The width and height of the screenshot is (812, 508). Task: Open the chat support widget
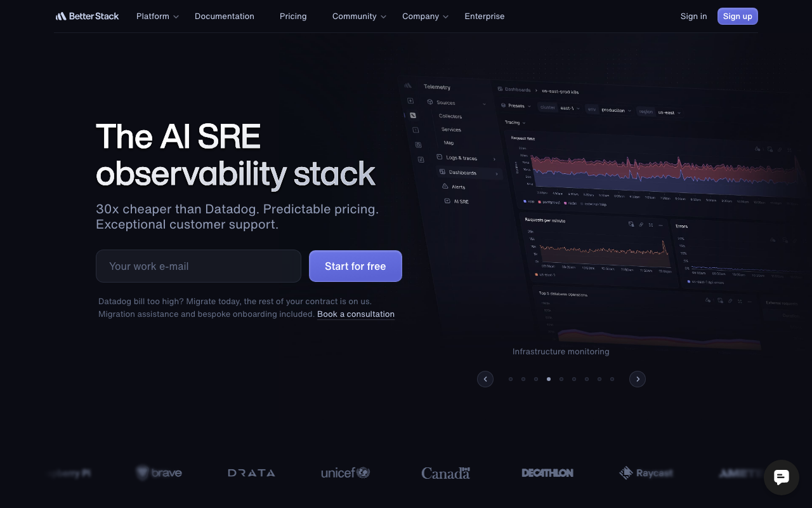point(781,477)
